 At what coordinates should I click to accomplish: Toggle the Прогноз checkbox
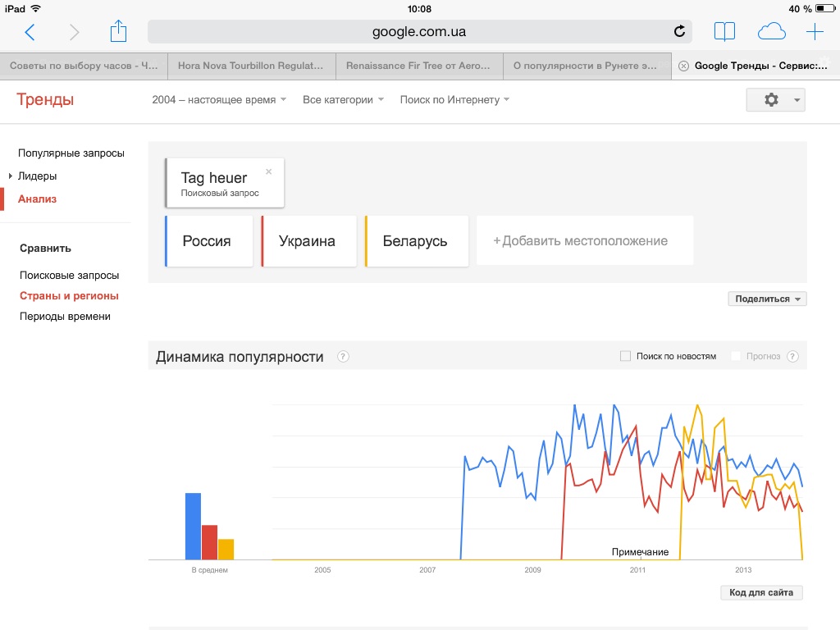coord(736,356)
